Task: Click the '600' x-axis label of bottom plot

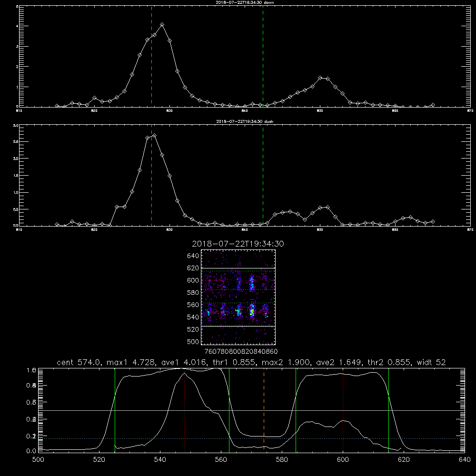Action: click(343, 460)
